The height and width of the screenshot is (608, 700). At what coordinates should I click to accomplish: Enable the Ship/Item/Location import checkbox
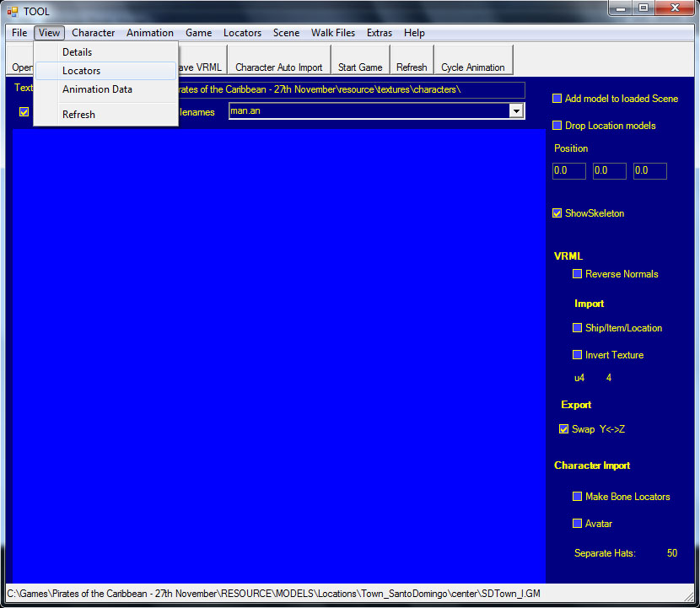pyautogui.click(x=577, y=328)
